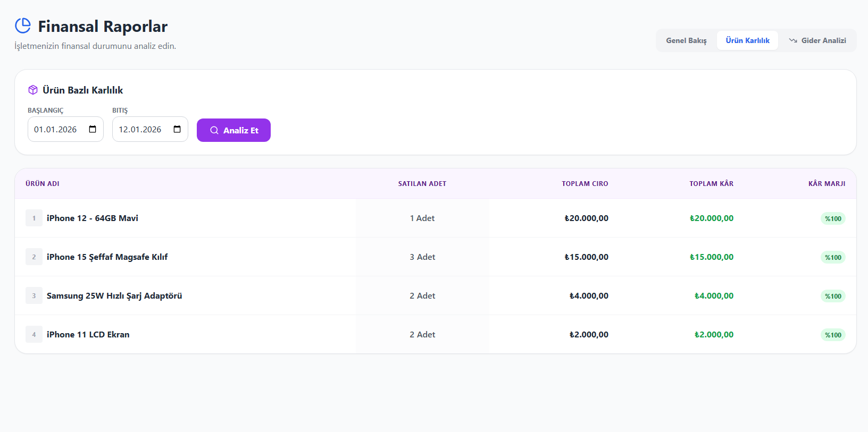The image size is (868, 432).
Task: Open the calendar picker for Bitiş date
Action: click(177, 129)
